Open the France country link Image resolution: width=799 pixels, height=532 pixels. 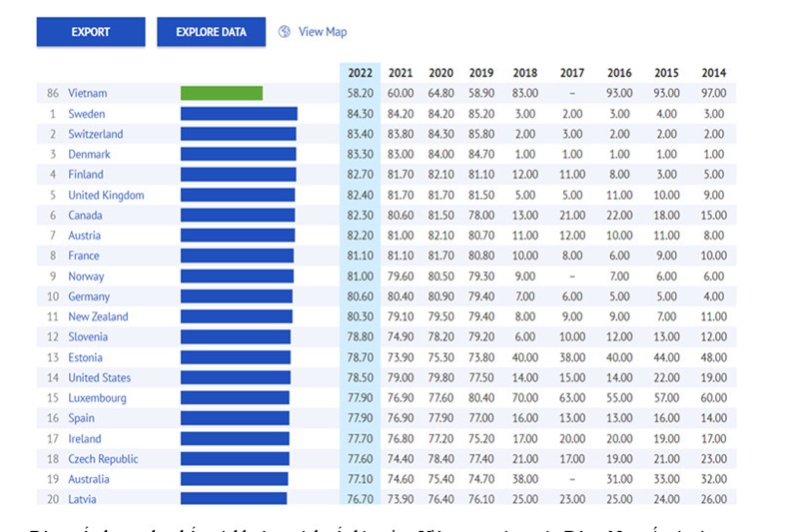point(84,256)
